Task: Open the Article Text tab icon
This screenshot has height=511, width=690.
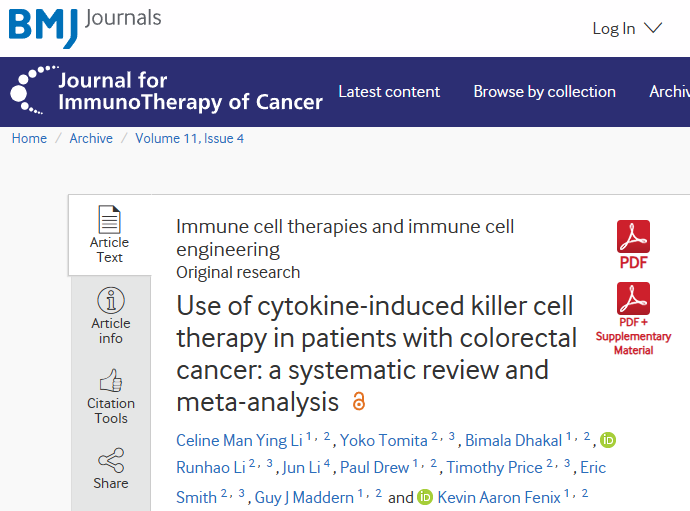Action: [x=109, y=219]
